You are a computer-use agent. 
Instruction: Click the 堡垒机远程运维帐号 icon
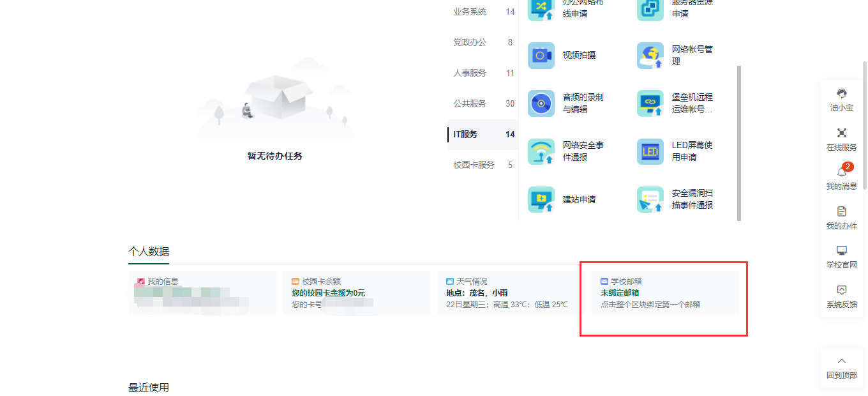(650, 103)
